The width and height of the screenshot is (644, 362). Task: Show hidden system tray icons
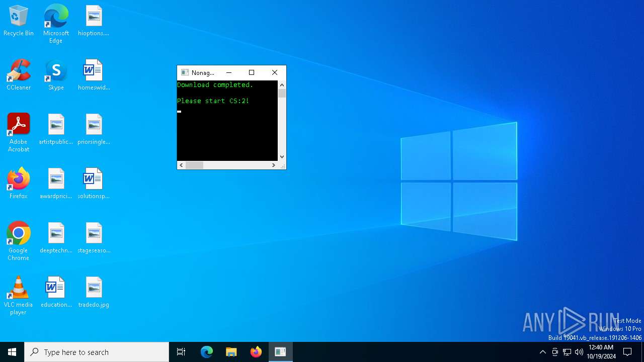click(542, 352)
